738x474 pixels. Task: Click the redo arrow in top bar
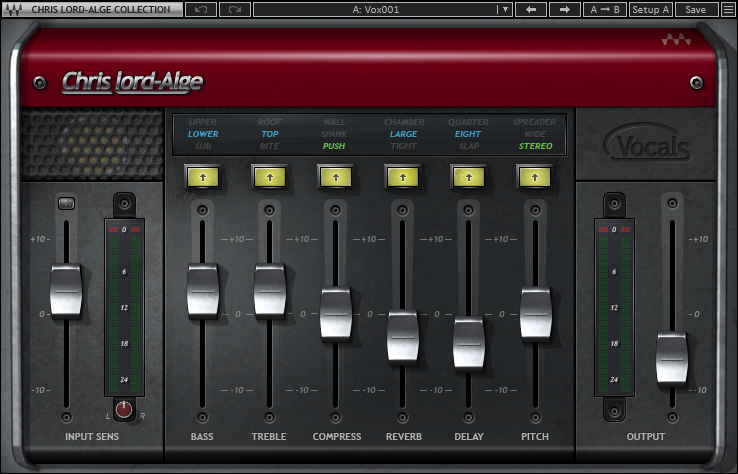click(x=235, y=9)
